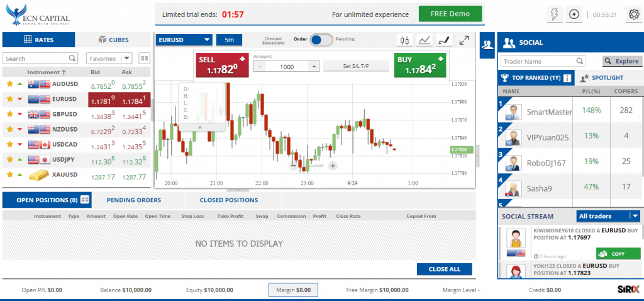The height and width of the screenshot is (301, 644).
Task: Select the OPEN POSITIONS tab
Action: (47, 200)
